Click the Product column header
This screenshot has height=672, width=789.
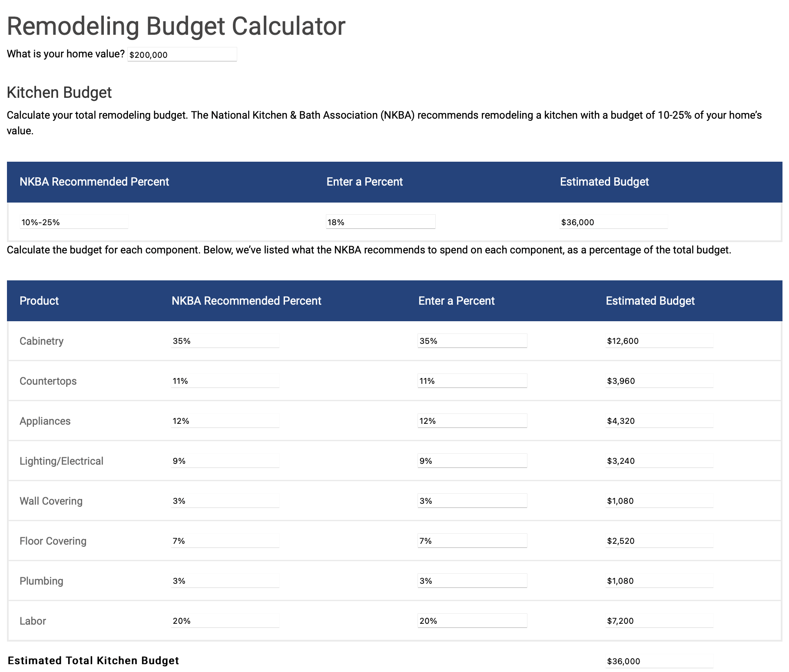pos(39,301)
